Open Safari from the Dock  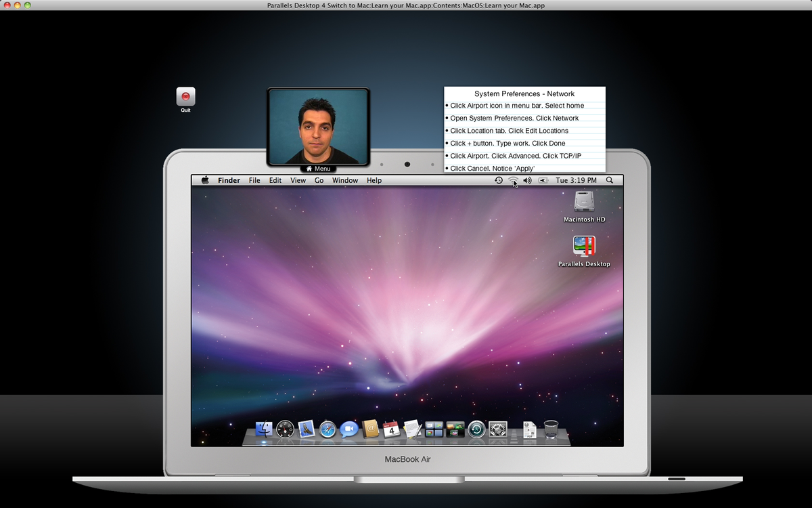[328, 429]
